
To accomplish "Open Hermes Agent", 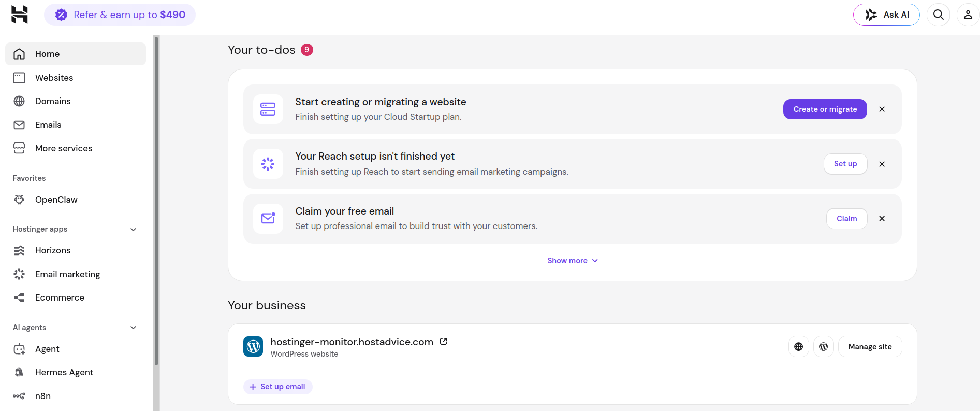I will [x=76, y=372].
